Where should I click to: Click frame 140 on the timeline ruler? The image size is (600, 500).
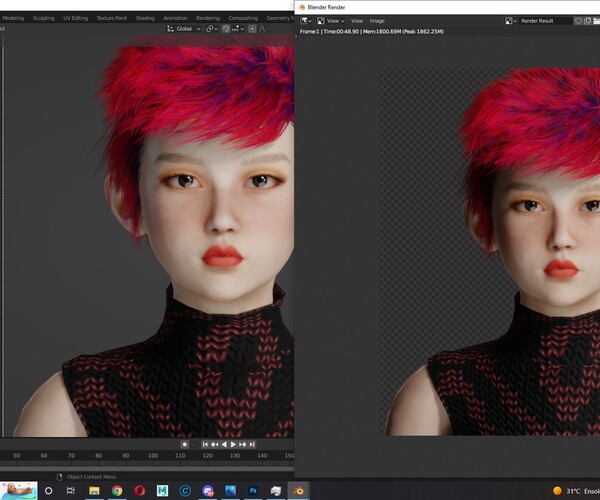point(262,456)
